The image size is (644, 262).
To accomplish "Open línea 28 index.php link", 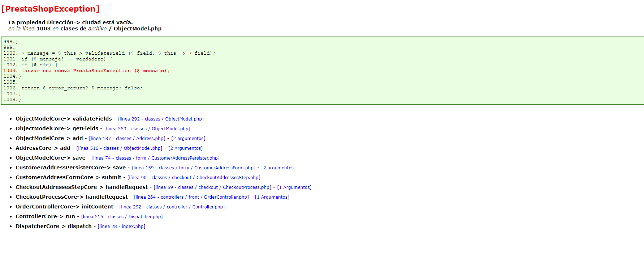I will (x=121, y=227).
